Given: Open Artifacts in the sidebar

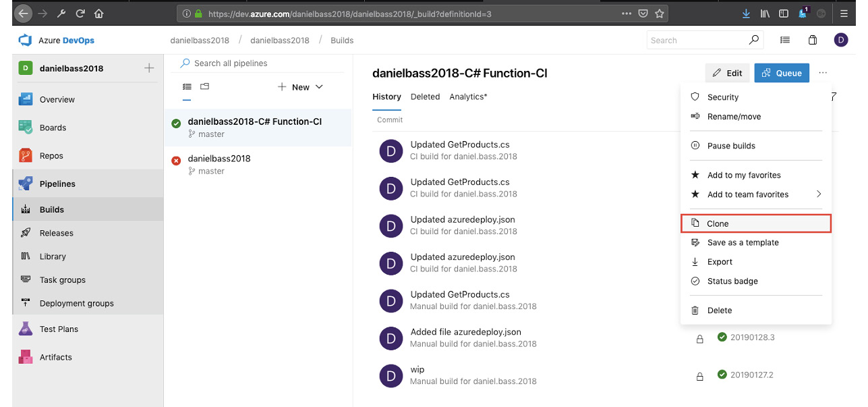Looking at the screenshot, I should click(x=88, y=357).
